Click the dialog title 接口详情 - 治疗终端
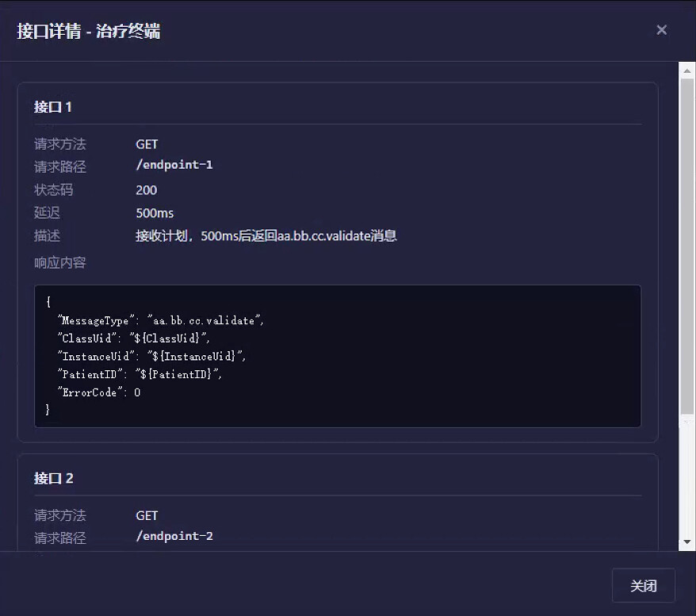Screen dimensions: 696x616 (x=88, y=31)
